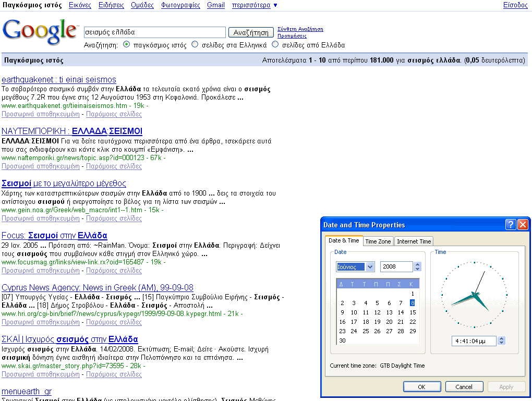Click the disabled Apply button
This screenshot has height=401, width=532.
[x=506, y=387]
